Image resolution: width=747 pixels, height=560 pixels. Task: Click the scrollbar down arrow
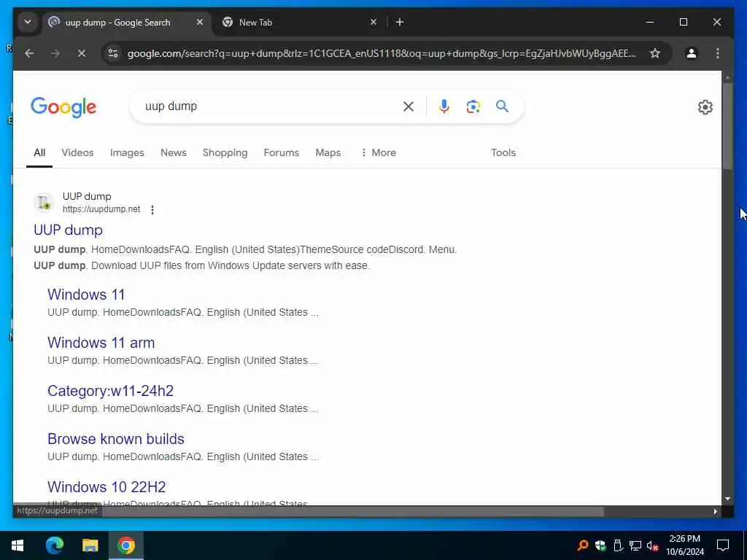click(x=727, y=499)
